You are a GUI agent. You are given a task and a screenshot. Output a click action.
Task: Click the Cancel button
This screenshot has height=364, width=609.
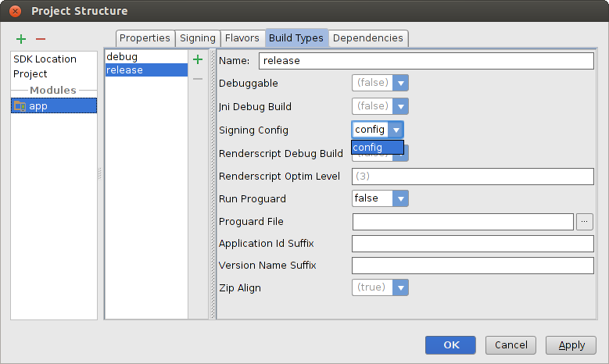(x=510, y=345)
